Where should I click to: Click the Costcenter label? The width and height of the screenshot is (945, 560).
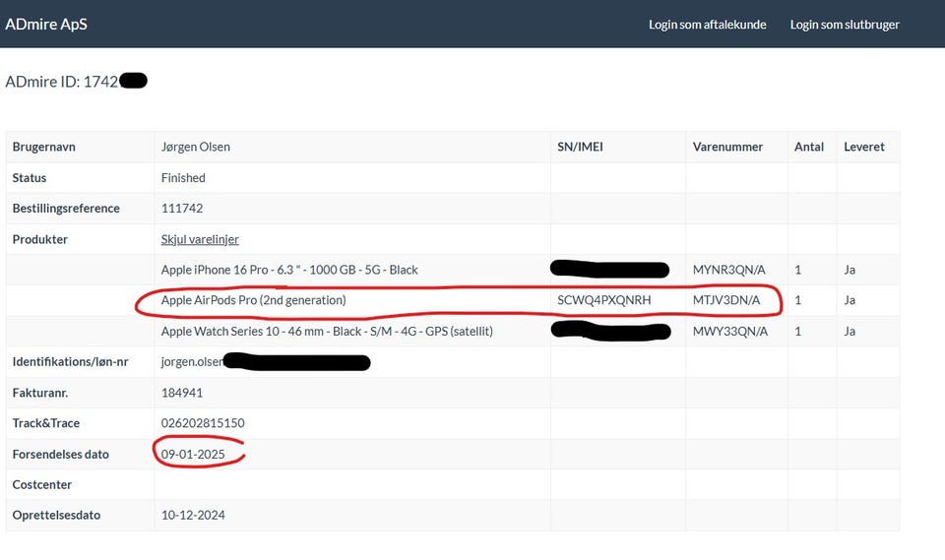tap(41, 484)
